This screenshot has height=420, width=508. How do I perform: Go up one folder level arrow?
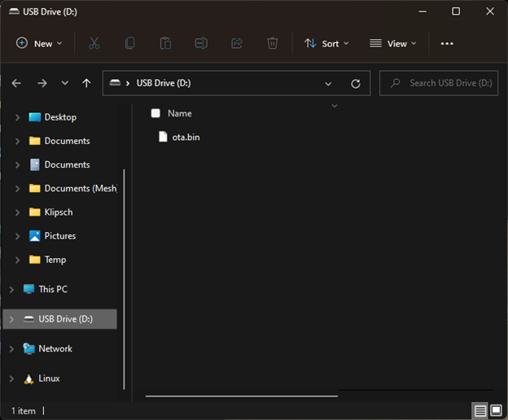click(86, 83)
